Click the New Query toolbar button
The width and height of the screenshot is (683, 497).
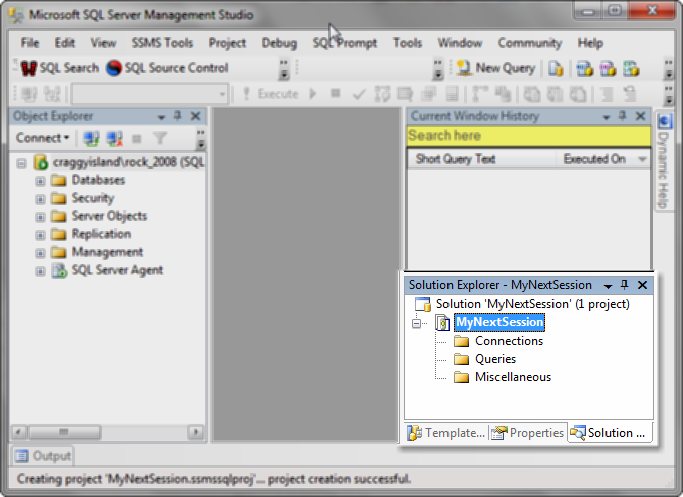(x=496, y=68)
